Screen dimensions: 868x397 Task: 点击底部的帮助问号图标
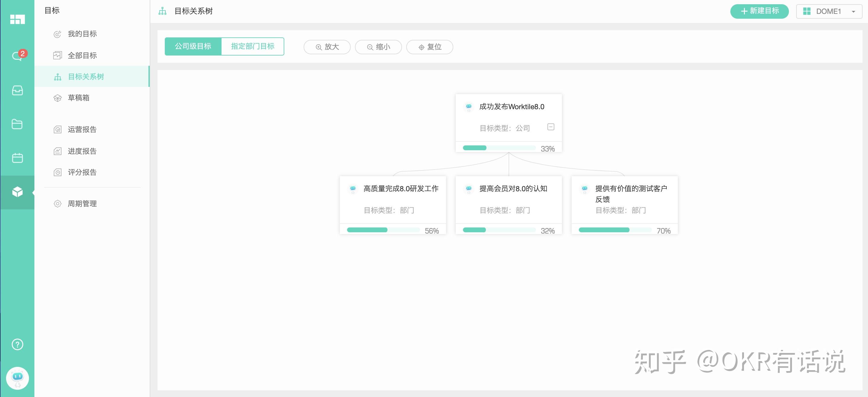(x=17, y=344)
